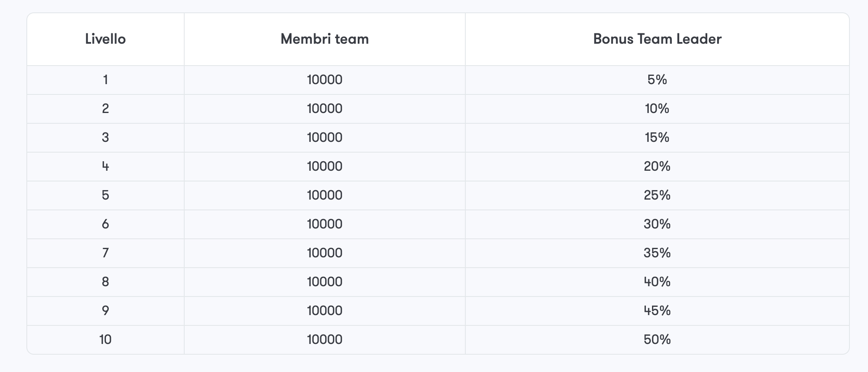
Task: Click the 20% bonus value
Action: 657,166
